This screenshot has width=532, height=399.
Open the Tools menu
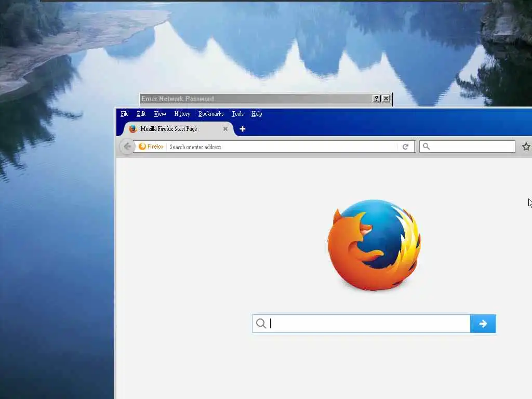[237, 114]
